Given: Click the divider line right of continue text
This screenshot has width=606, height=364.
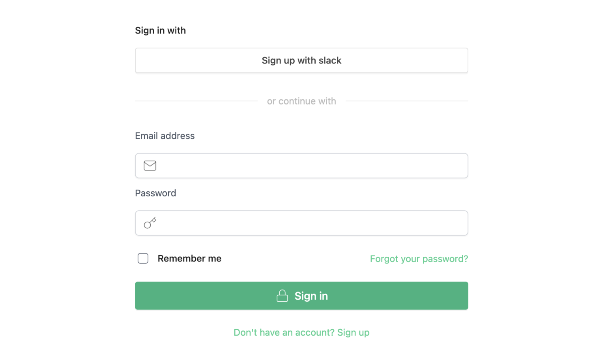Looking at the screenshot, I should point(407,101).
